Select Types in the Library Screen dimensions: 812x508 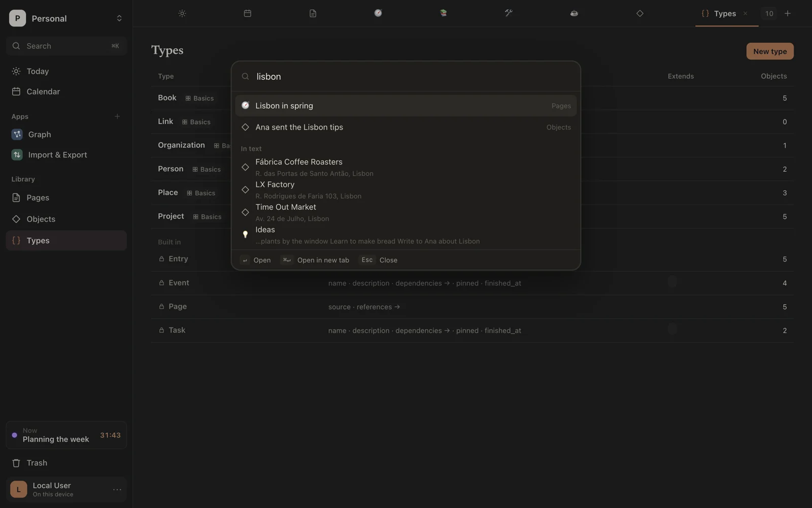point(66,241)
